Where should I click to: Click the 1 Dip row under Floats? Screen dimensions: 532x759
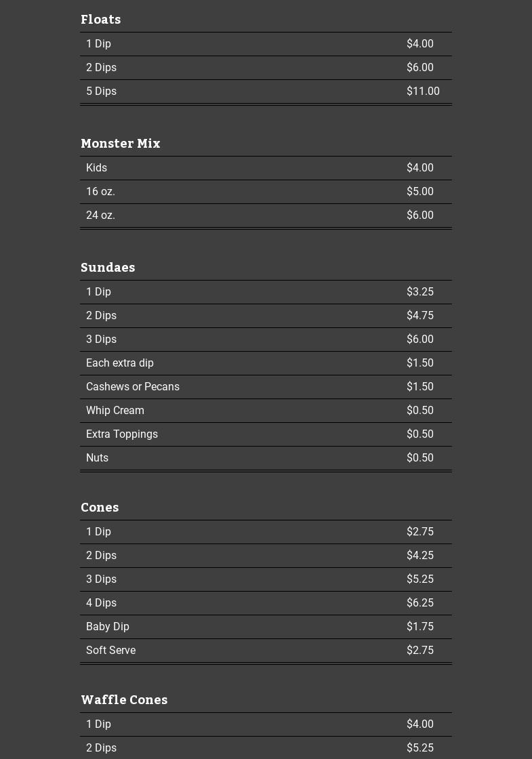click(266, 44)
